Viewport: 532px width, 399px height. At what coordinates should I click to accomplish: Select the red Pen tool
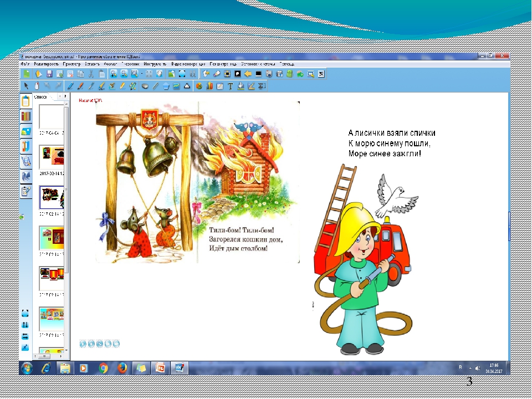click(80, 86)
